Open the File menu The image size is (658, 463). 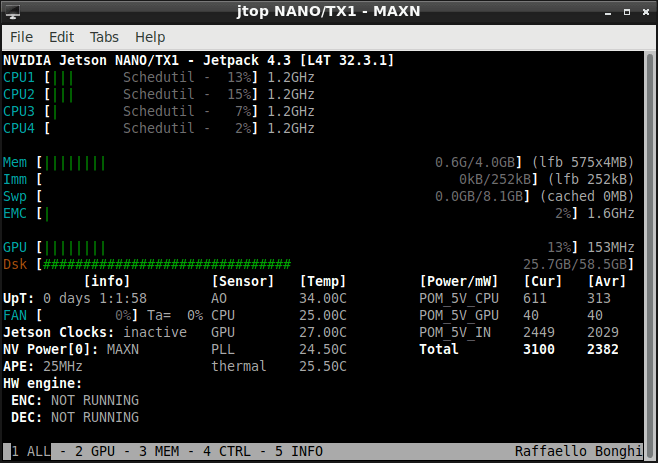pos(21,37)
